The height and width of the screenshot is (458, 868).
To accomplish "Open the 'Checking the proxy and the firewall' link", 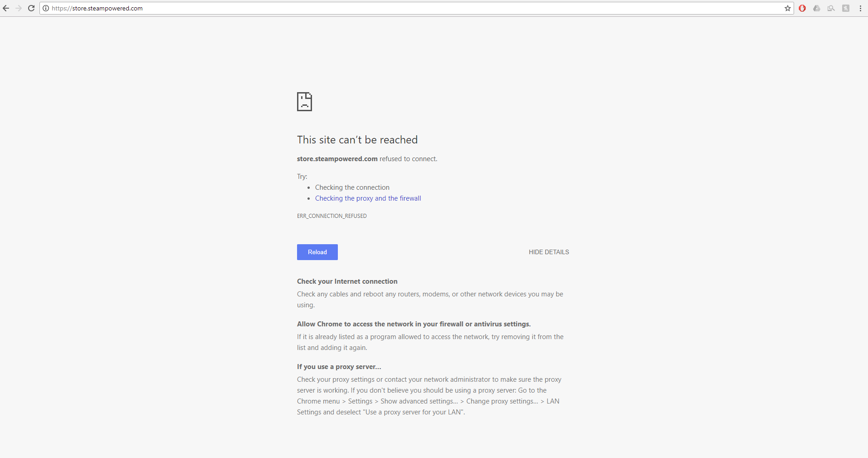I will [368, 198].
